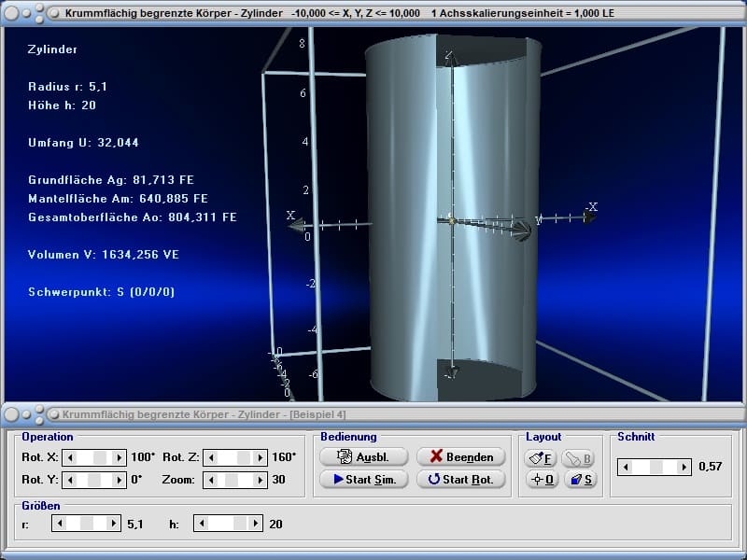Click the Rot. Z slider thumb

point(244,457)
